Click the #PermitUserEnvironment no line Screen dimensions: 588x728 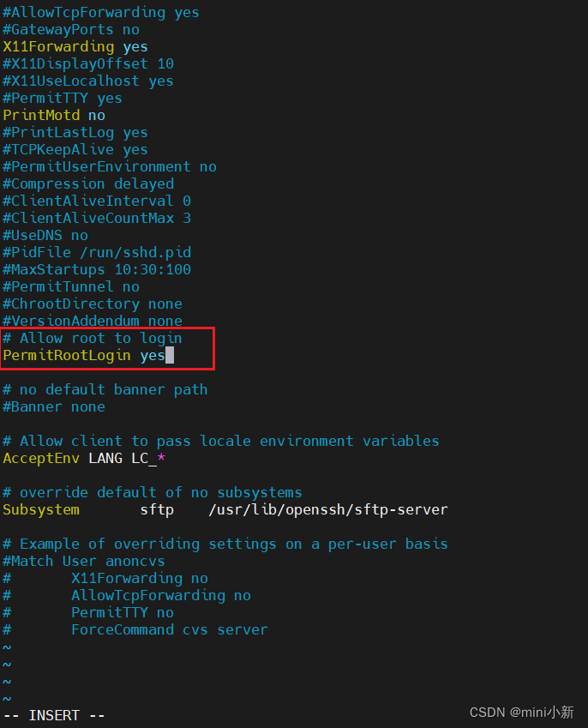[110, 166]
